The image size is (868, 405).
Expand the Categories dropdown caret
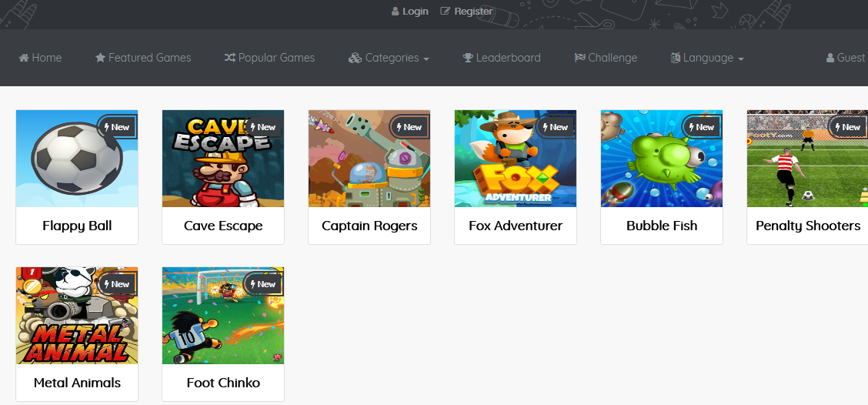pyautogui.click(x=426, y=59)
